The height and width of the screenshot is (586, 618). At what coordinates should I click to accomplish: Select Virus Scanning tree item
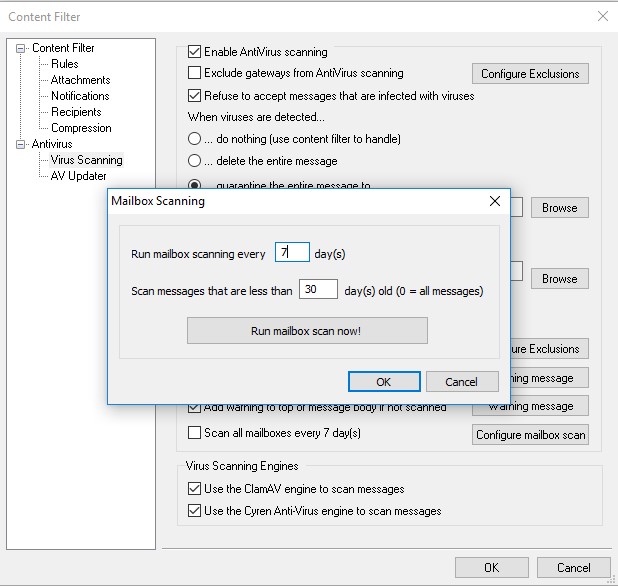pos(86,160)
